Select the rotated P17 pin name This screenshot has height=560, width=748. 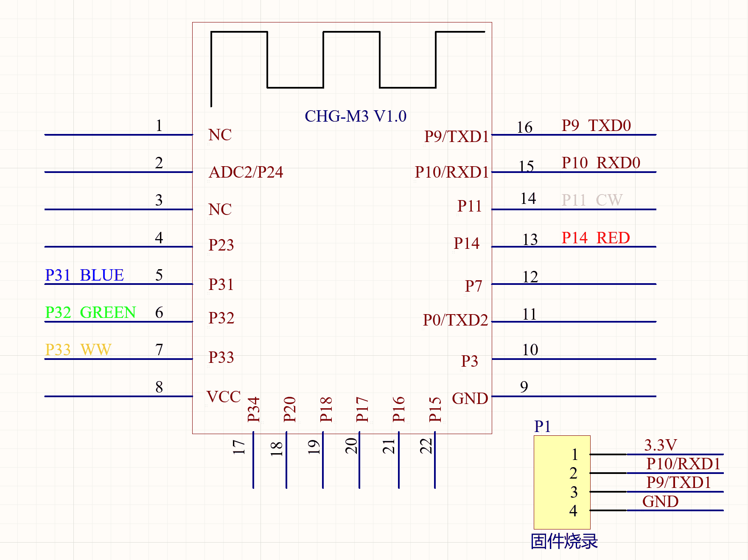[362, 410]
